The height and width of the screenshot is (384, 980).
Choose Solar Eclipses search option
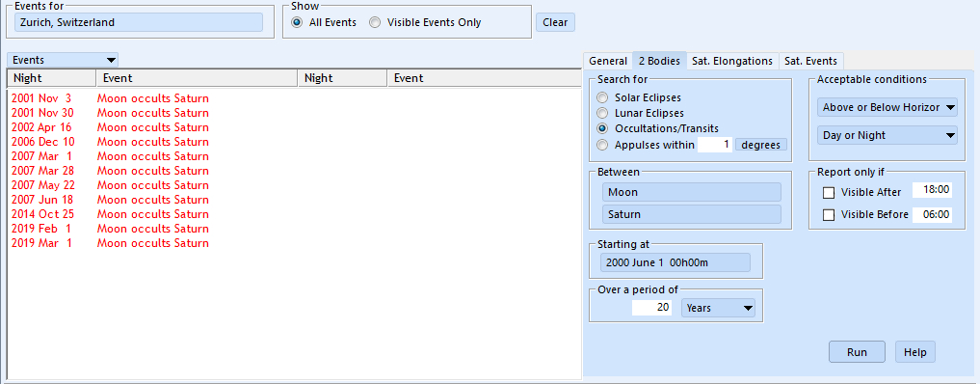coord(602,97)
